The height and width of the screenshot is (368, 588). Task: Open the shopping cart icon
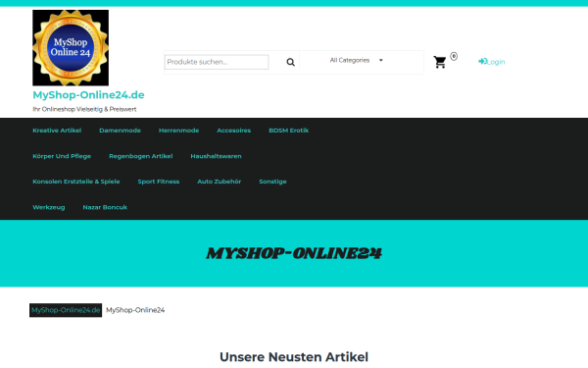pyautogui.click(x=440, y=62)
